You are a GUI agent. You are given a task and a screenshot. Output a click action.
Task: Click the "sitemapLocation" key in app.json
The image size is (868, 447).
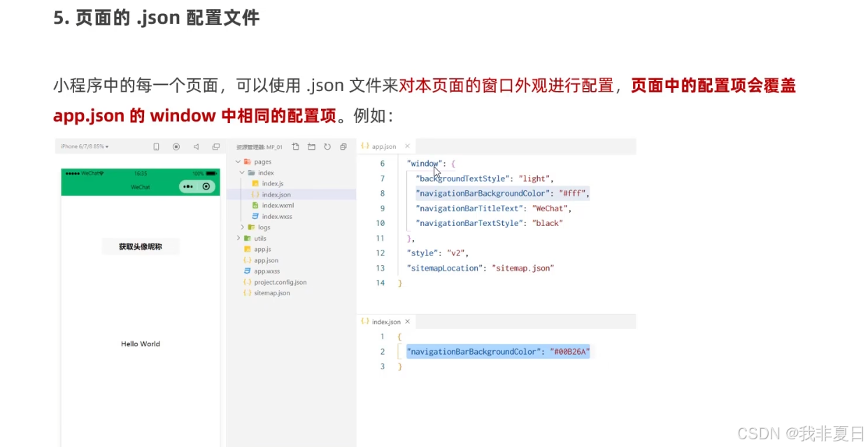(x=444, y=268)
